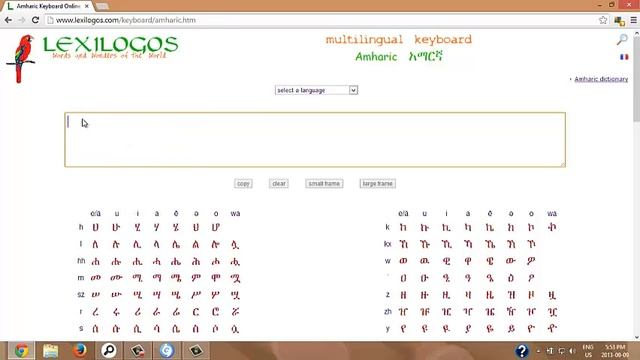The width and height of the screenshot is (640, 360).
Task: Close the Amharic Keyboard Online tab
Action: click(x=87, y=6)
